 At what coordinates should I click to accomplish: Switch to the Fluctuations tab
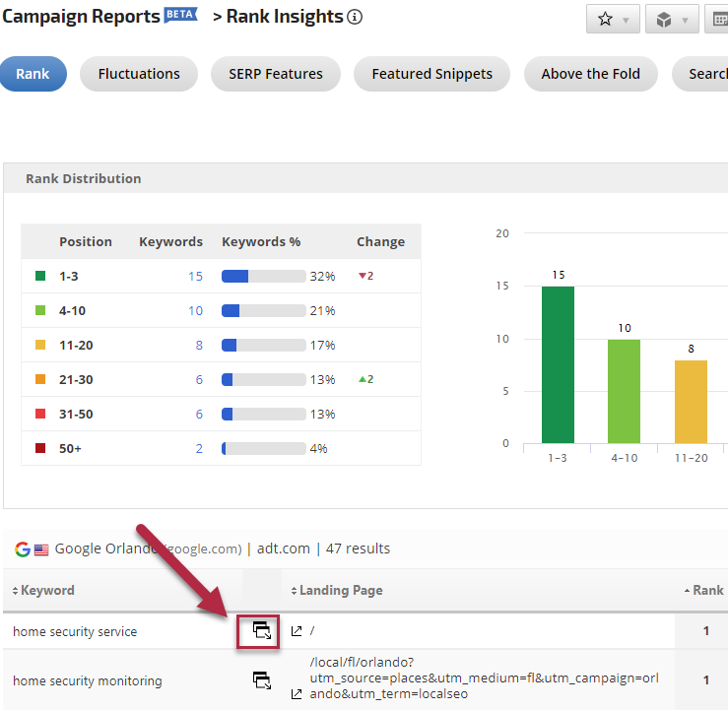(x=139, y=74)
